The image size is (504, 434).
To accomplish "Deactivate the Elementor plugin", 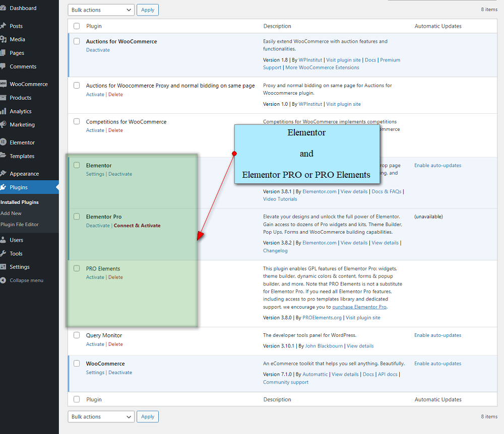I will pos(120,174).
